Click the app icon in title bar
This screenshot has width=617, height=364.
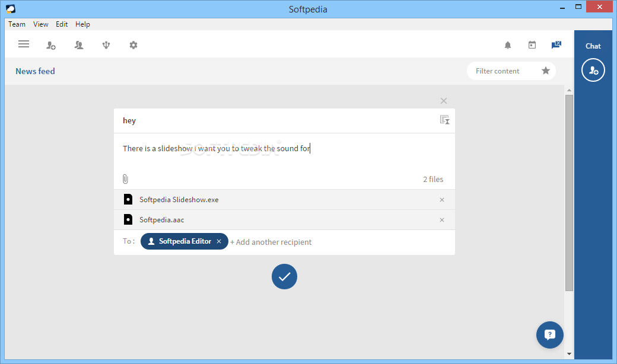[11, 9]
